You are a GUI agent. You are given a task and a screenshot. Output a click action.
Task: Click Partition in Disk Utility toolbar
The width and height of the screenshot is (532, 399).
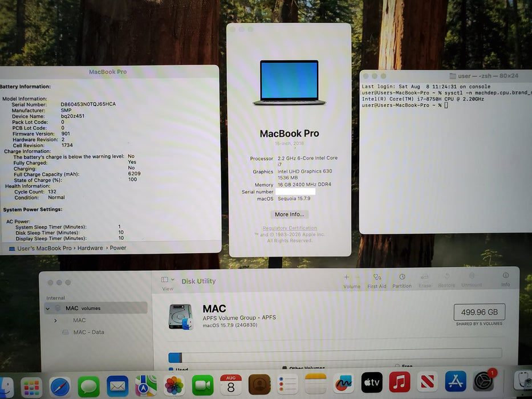(x=402, y=281)
